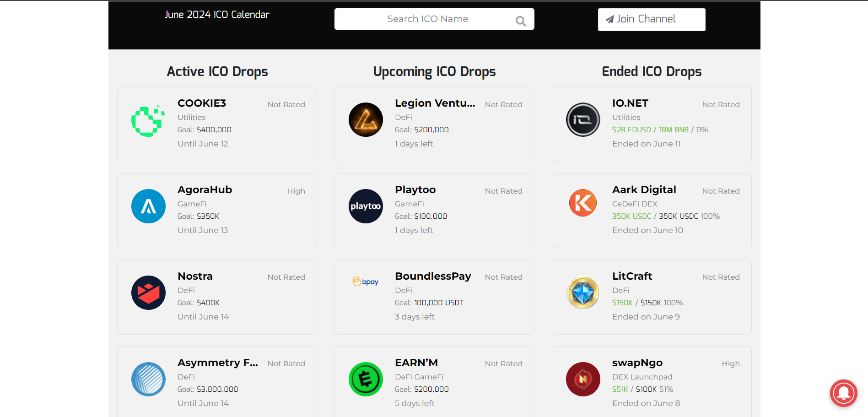Image resolution: width=868 pixels, height=417 pixels.
Task: Click "$2B FDUSD" amount on IO.NET card
Action: [631, 130]
